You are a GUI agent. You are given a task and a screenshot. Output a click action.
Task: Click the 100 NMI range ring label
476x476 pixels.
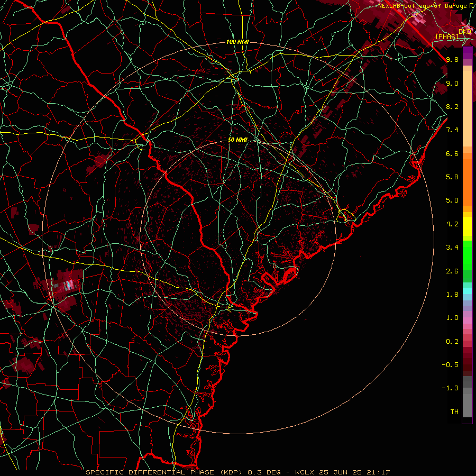coord(237,42)
